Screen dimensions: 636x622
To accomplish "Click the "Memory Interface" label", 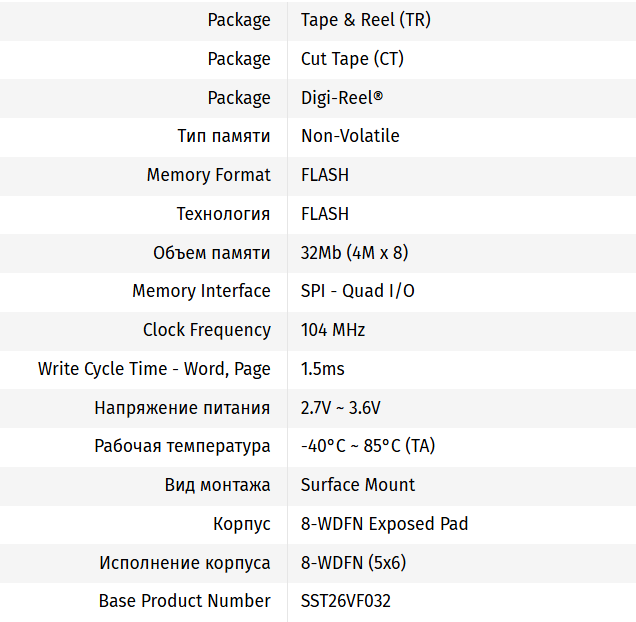I will pyautogui.click(x=201, y=291).
